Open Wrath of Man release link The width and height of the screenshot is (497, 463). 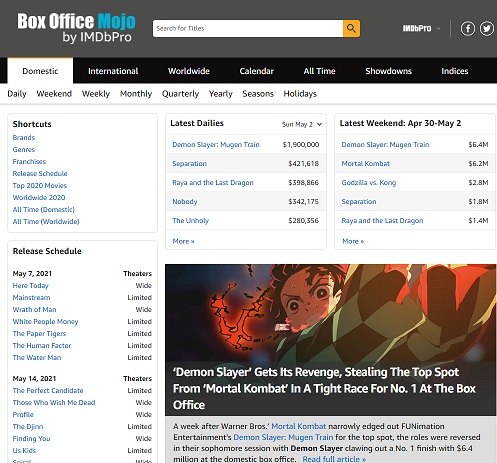(34, 309)
